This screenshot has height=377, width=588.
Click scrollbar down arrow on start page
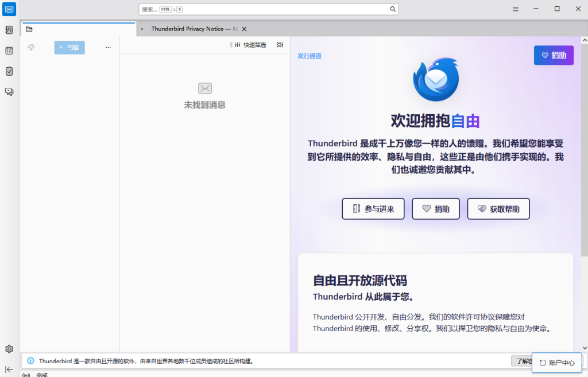[584, 348]
